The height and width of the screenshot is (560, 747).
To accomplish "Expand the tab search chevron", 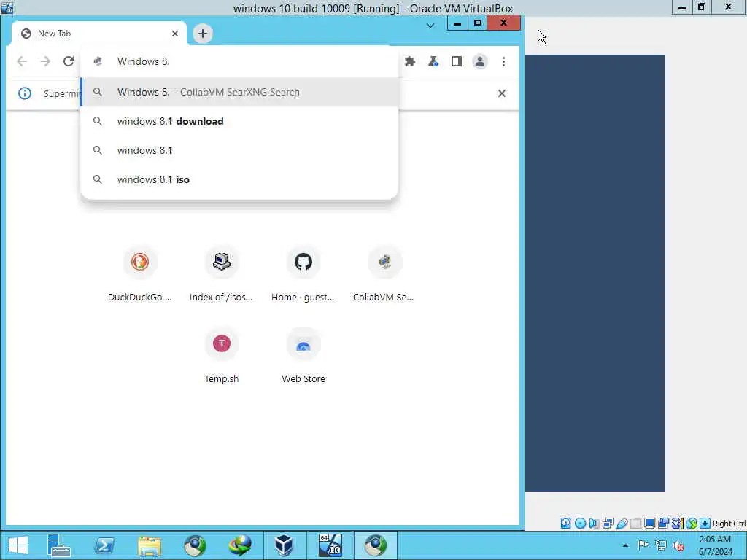I will (x=430, y=26).
